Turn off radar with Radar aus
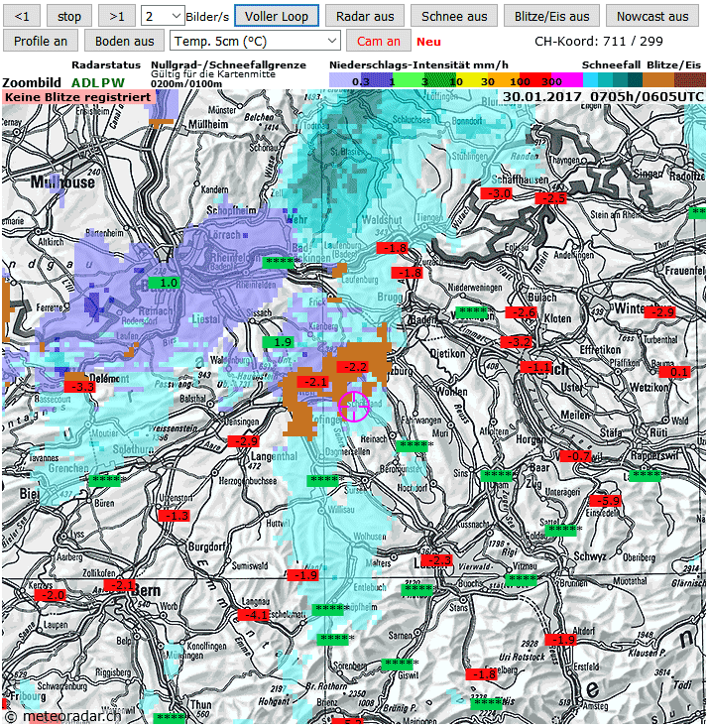 tap(365, 16)
